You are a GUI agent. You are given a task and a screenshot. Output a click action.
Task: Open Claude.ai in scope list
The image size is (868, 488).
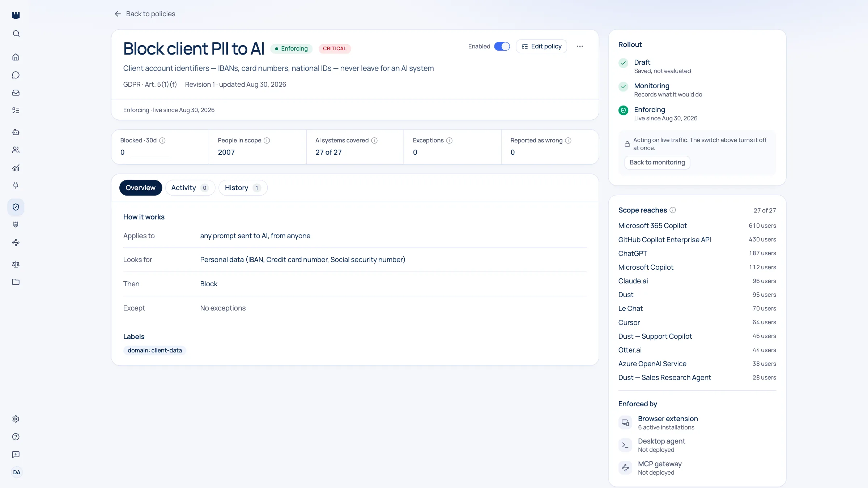point(697,281)
